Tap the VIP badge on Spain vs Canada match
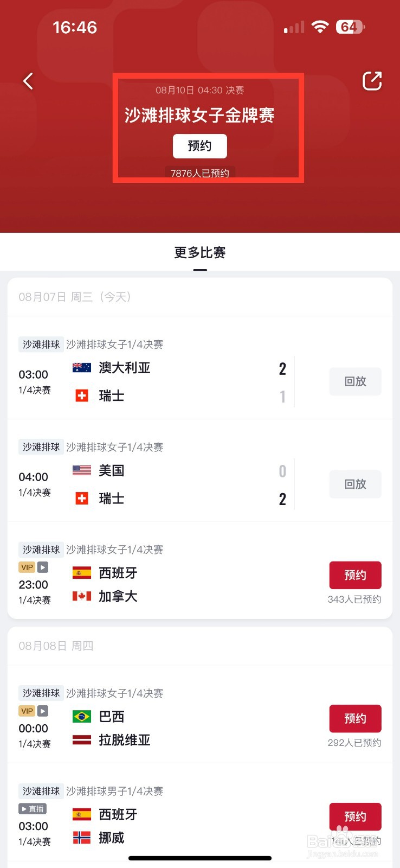This screenshot has width=400, height=868. pos(27,567)
